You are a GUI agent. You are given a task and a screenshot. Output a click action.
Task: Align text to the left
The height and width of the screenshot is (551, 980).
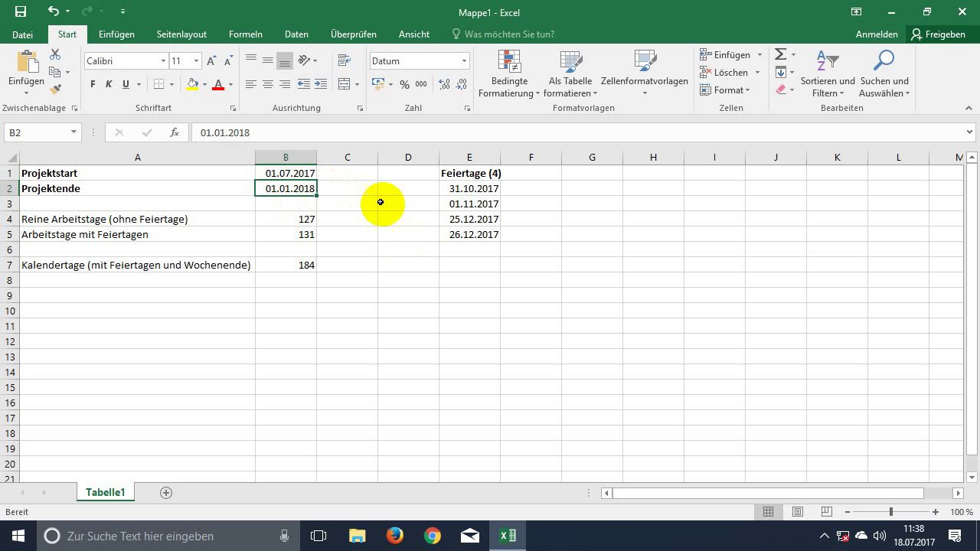coord(250,84)
